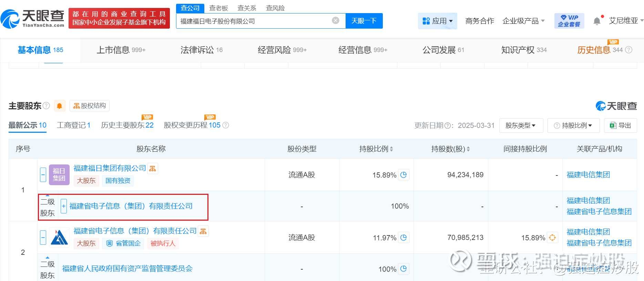
Task: Open the 企业级产品 dropdown
Action: coord(523,21)
